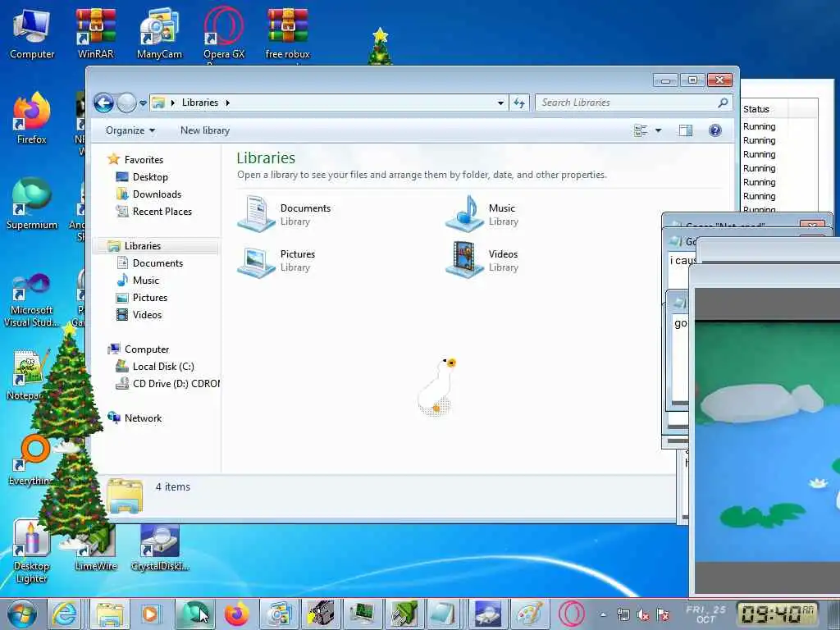Open the Everything desktop shortcut
Viewport: 840px width, 630px height.
tap(31, 461)
